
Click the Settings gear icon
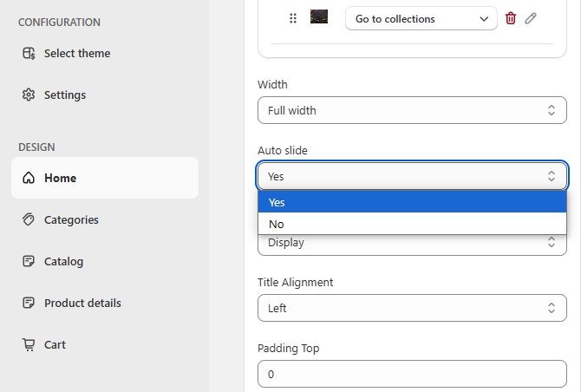point(29,95)
